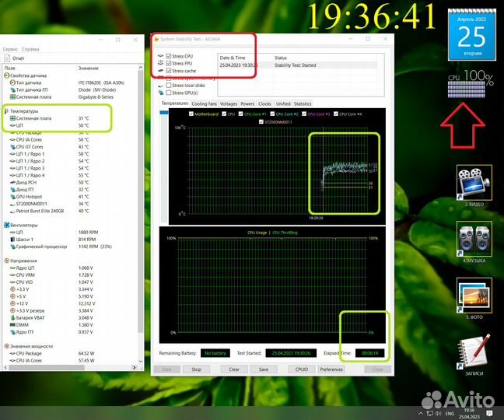Click the Свойства датчика section icon
Image resolution: width=504 pixels, height=420 pixels.
[x=6, y=75]
